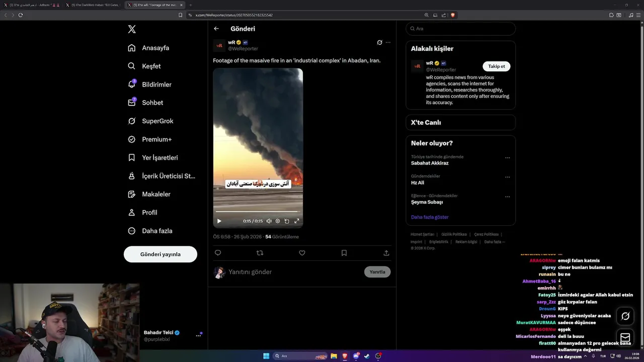The width and height of the screenshot is (644, 362).
Task: Open Yer İşaretleri bookmarks
Action: click(x=153, y=157)
